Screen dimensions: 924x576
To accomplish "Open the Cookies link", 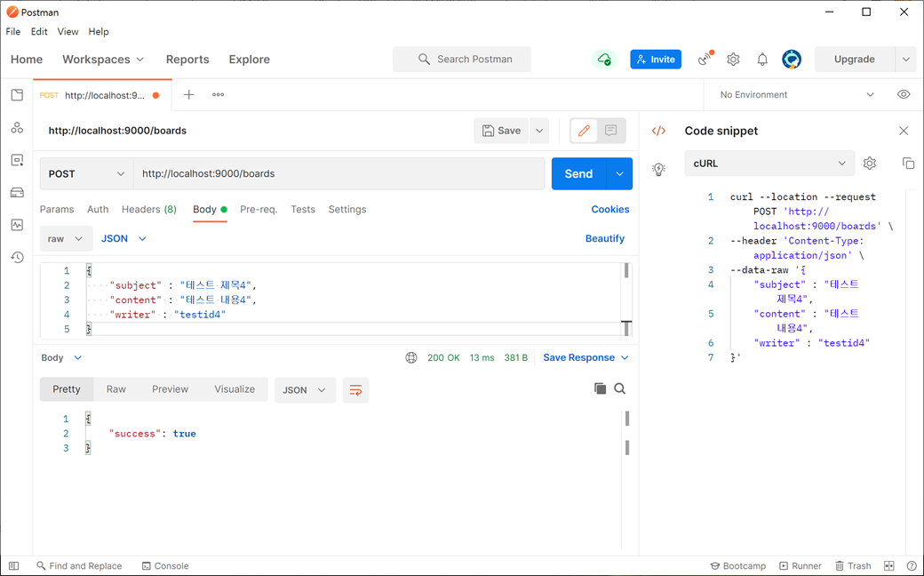I will pyautogui.click(x=609, y=209).
